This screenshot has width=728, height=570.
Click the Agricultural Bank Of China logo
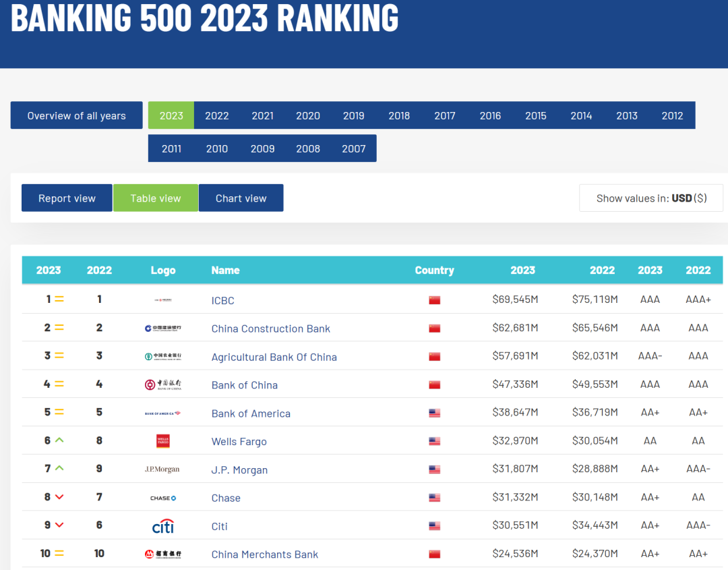(x=163, y=356)
